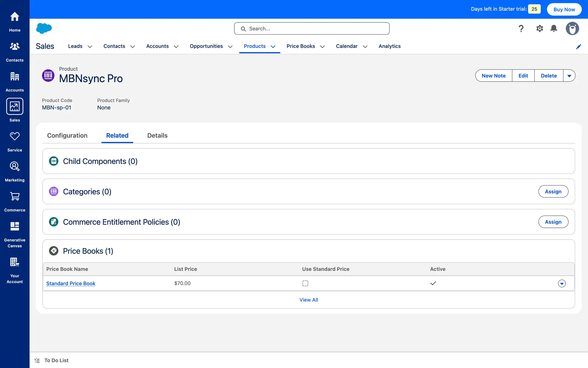Switch to the Configuration tab
The height and width of the screenshot is (368, 588).
(67, 136)
